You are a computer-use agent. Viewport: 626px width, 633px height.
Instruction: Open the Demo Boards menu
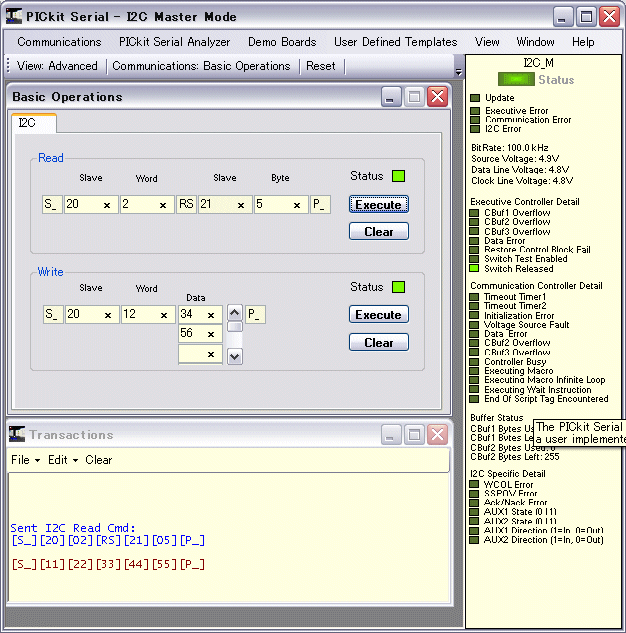point(282,42)
